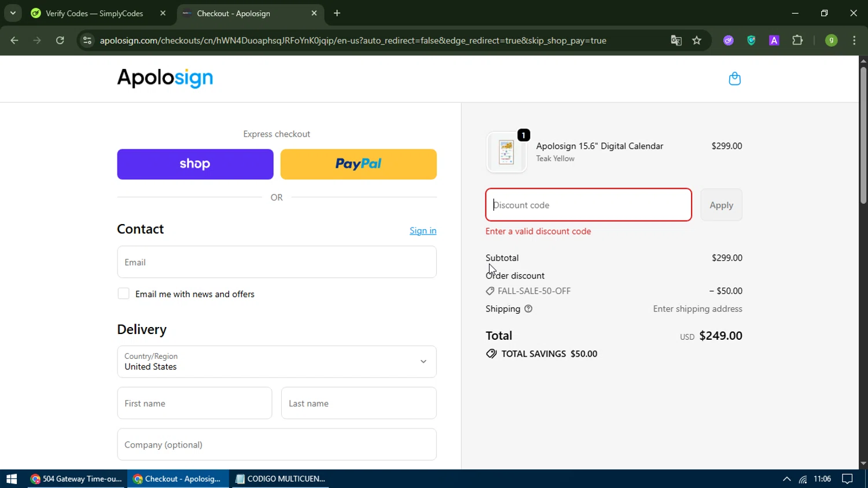868x488 pixels.
Task: Click 'Apolosign 15.6" Digital Calendar' product name
Action: tap(599, 146)
